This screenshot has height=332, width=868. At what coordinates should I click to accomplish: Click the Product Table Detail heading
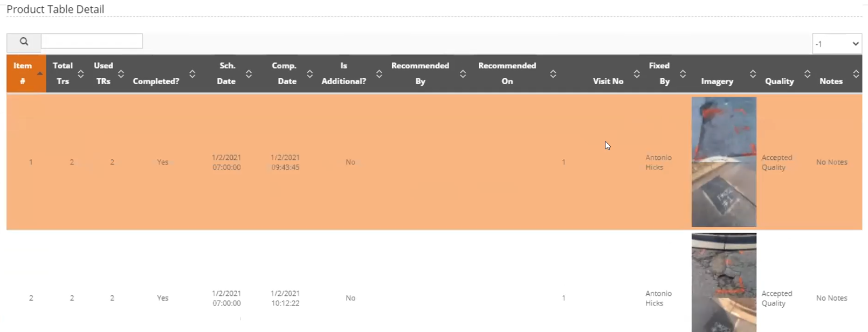tap(56, 9)
